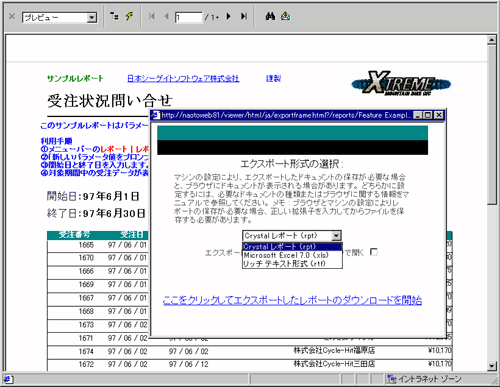Screen dimensions: 500x387
Task: Click the vertical scrollbar up arrow
Action: [492, 40]
